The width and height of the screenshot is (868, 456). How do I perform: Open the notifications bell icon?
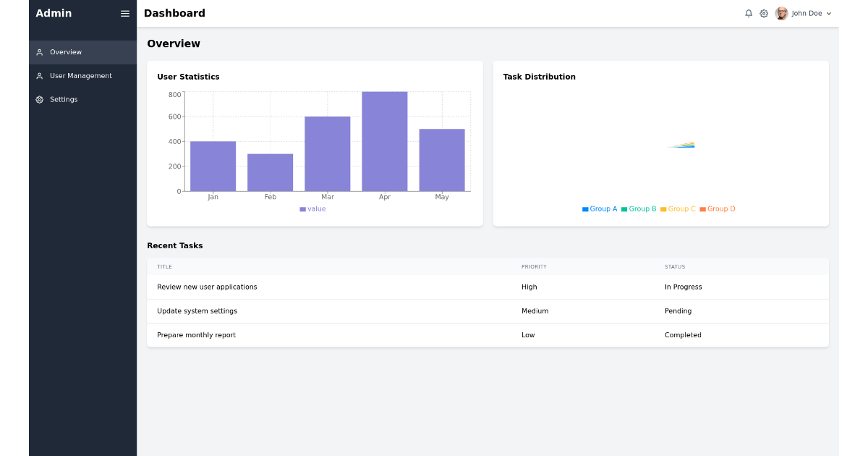748,13
